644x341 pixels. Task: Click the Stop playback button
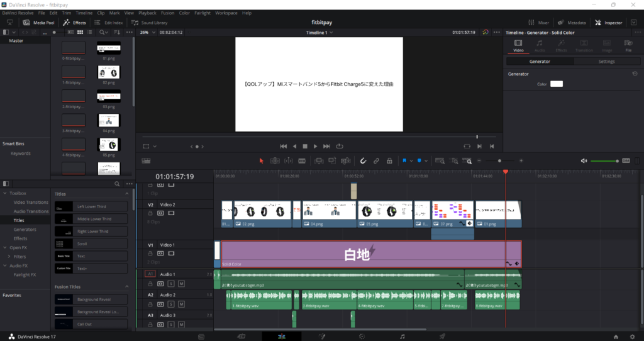(x=305, y=146)
